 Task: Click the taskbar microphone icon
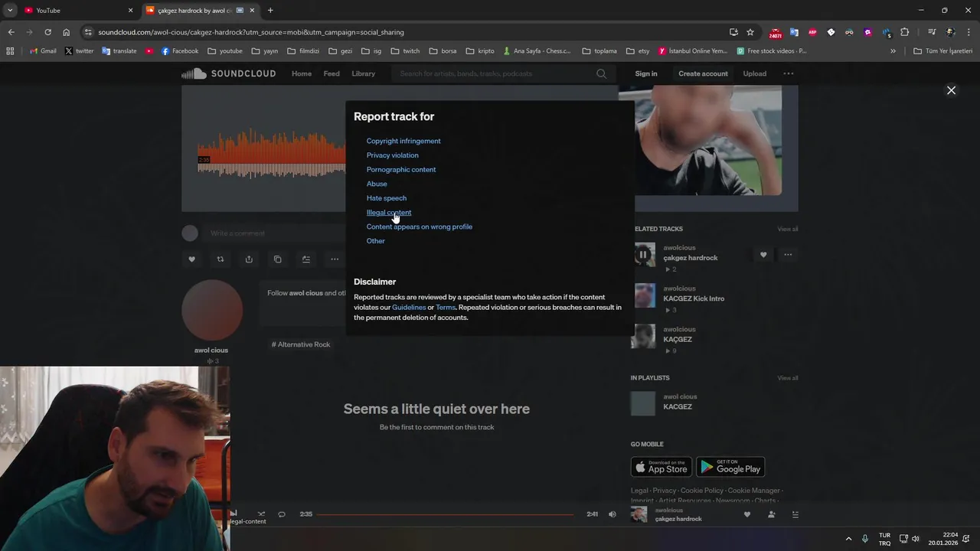tap(865, 539)
